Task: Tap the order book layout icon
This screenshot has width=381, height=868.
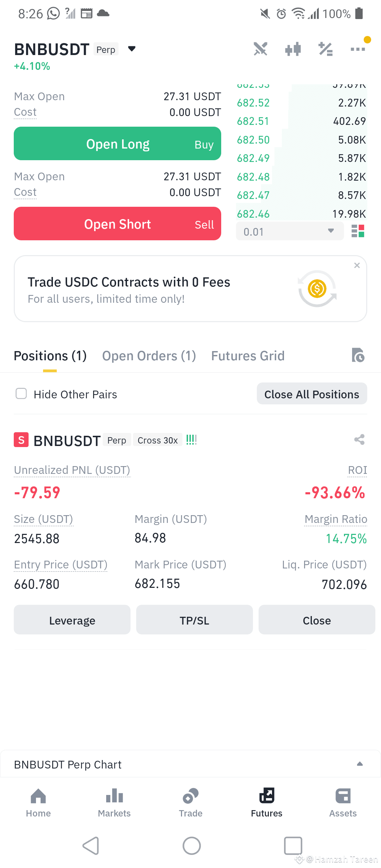Action: 358,231
